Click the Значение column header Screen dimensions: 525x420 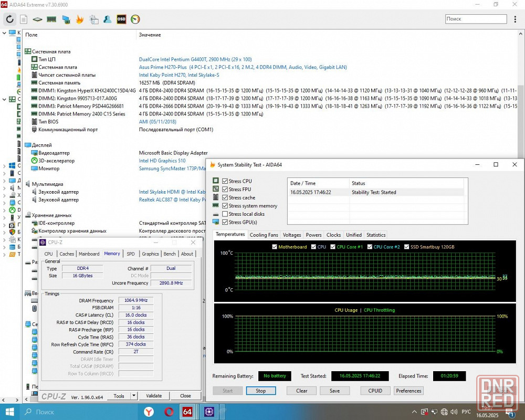(150, 35)
